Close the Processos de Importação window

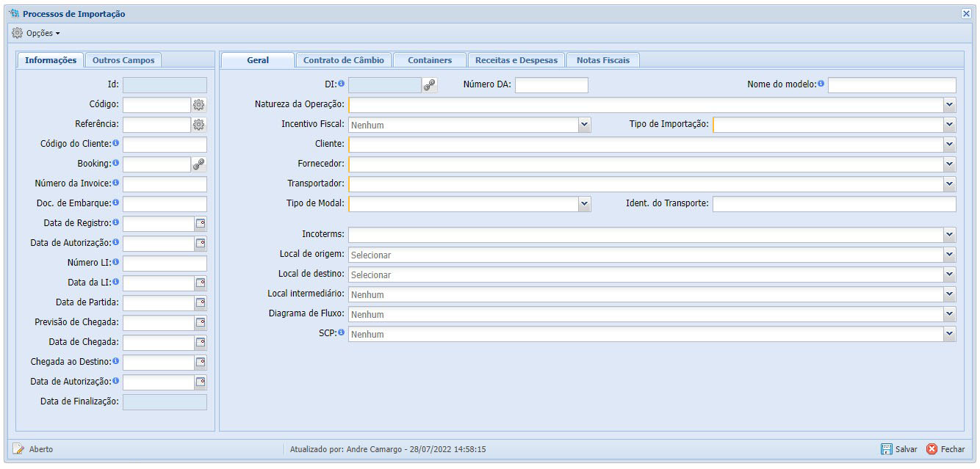click(966, 14)
